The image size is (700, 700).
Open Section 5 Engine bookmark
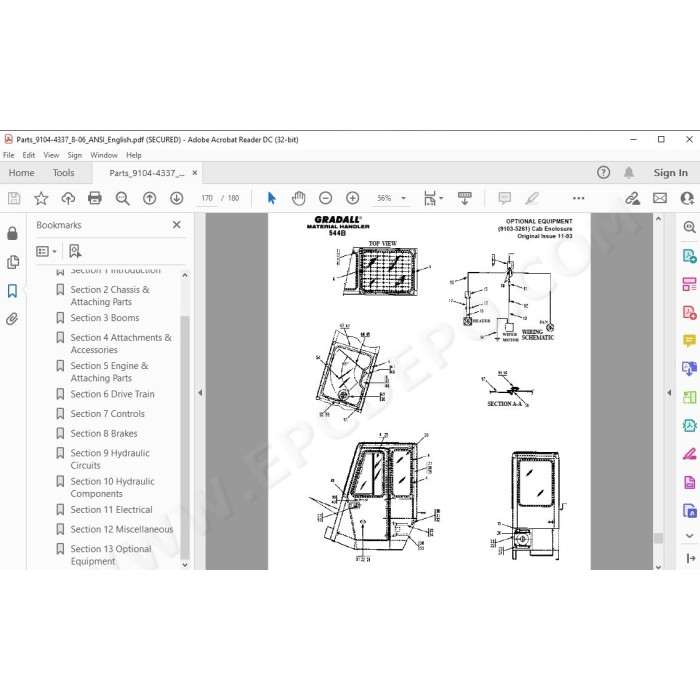point(109,372)
